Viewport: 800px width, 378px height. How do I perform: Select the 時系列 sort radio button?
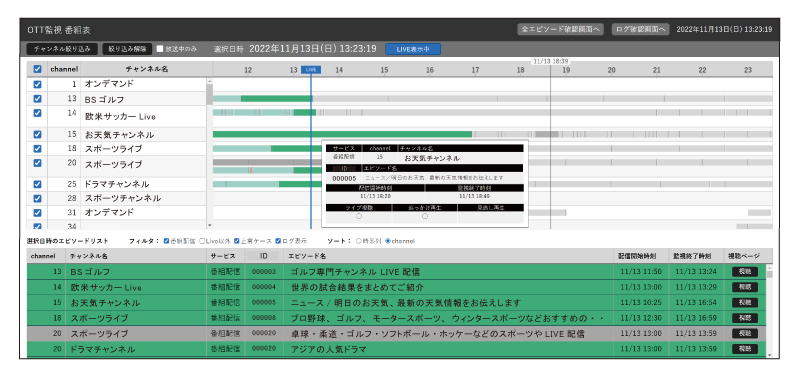tap(359, 241)
